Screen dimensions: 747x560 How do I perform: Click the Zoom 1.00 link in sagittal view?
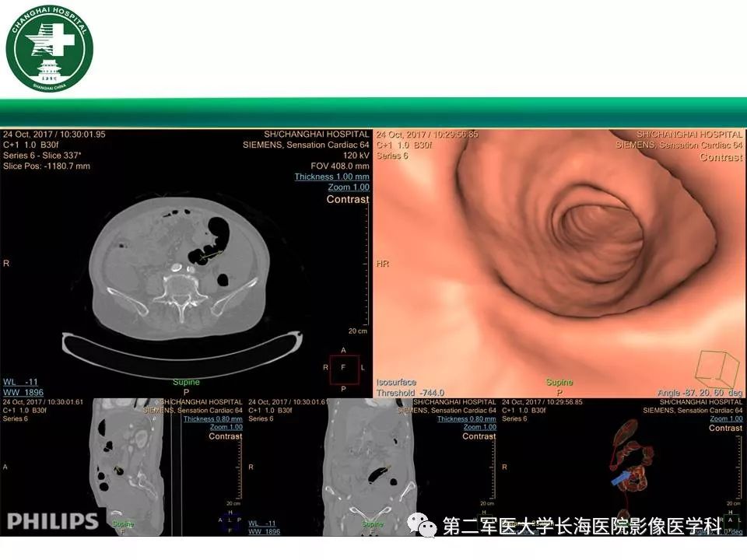(x=226, y=427)
